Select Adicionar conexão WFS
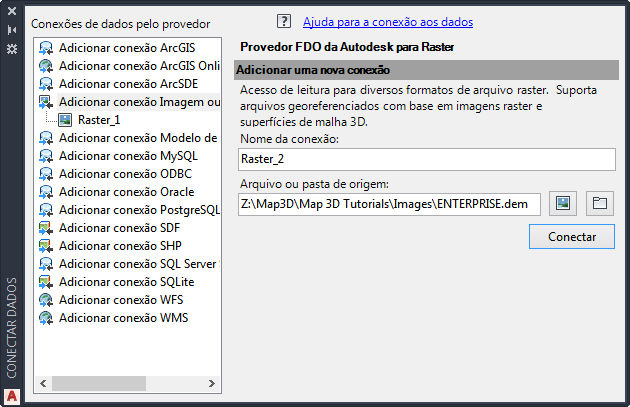Screen dimensions: 630x407 [121, 300]
